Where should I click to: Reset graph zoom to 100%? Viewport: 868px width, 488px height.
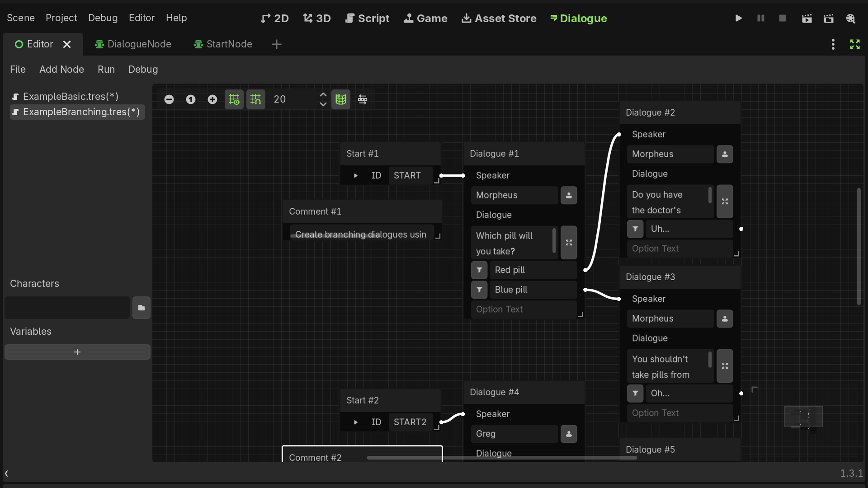(191, 99)
